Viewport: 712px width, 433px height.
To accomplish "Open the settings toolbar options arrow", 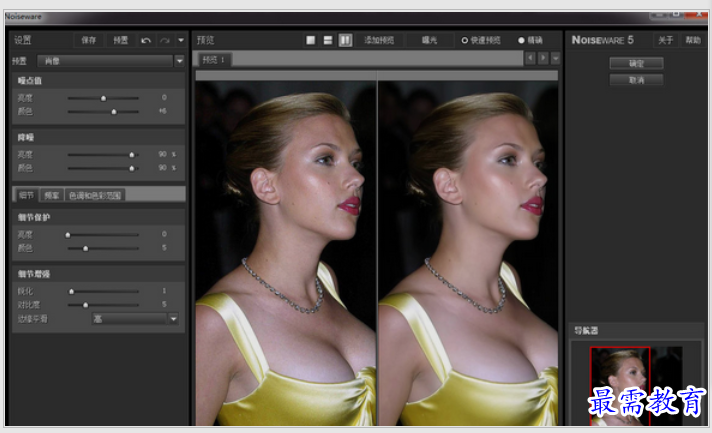I will pyautogui.click(x=181, y=40).
